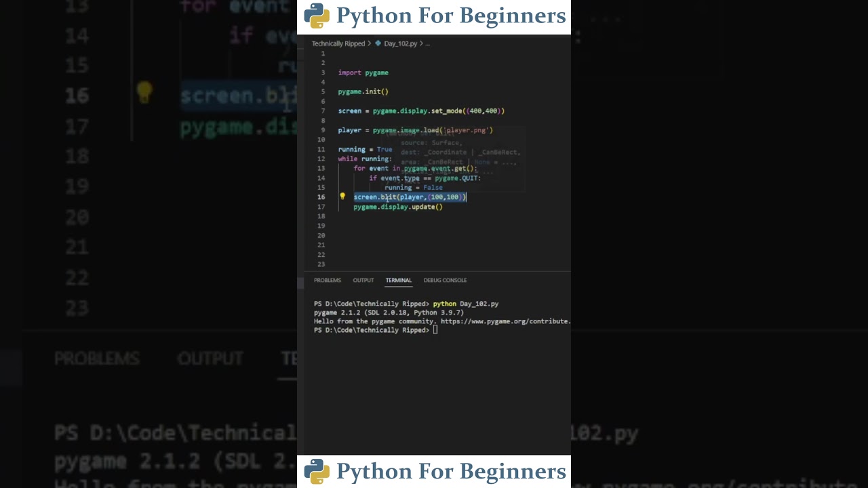The width and height of the screenshot is (868, 488).
Task: Click the 'import pygame' code line
Action: [x=363, y=73]
